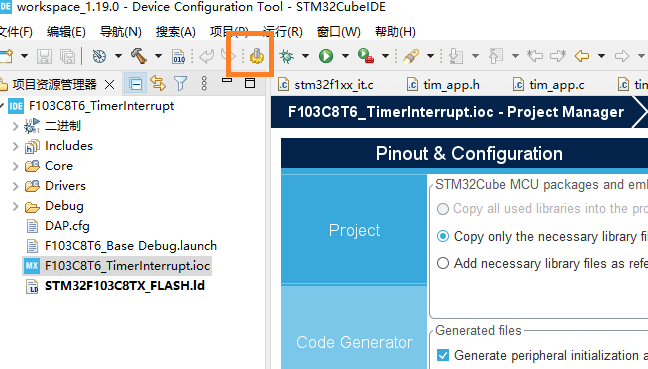
Task: Click the yellow Back navigation arrow
Action: tap(582, 56)
